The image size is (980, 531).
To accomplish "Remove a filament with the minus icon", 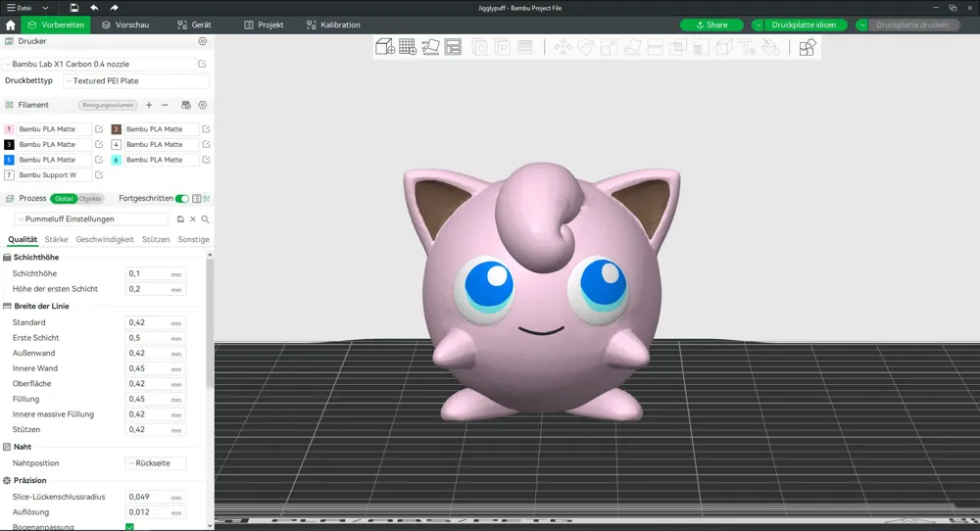I will 165,105.
